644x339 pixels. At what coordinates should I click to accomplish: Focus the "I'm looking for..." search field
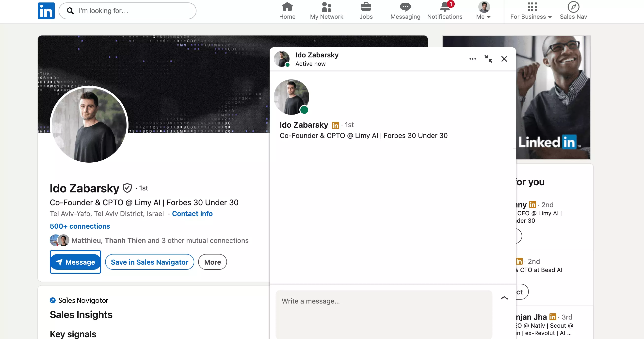point(128,11)
